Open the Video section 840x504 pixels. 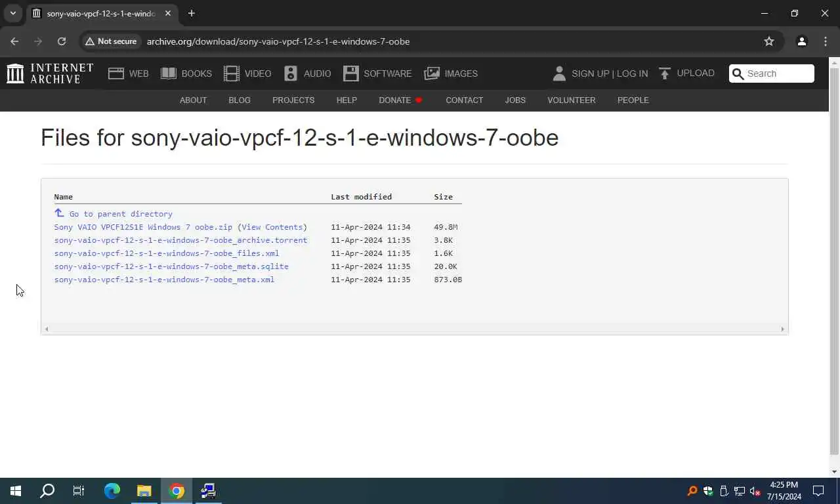point(247,73)
